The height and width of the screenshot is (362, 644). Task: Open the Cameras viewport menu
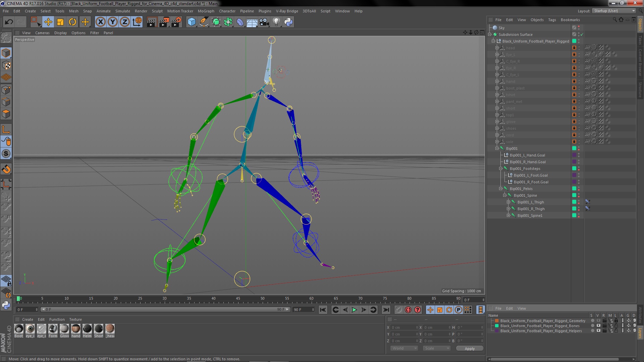(x=42, y=33)
